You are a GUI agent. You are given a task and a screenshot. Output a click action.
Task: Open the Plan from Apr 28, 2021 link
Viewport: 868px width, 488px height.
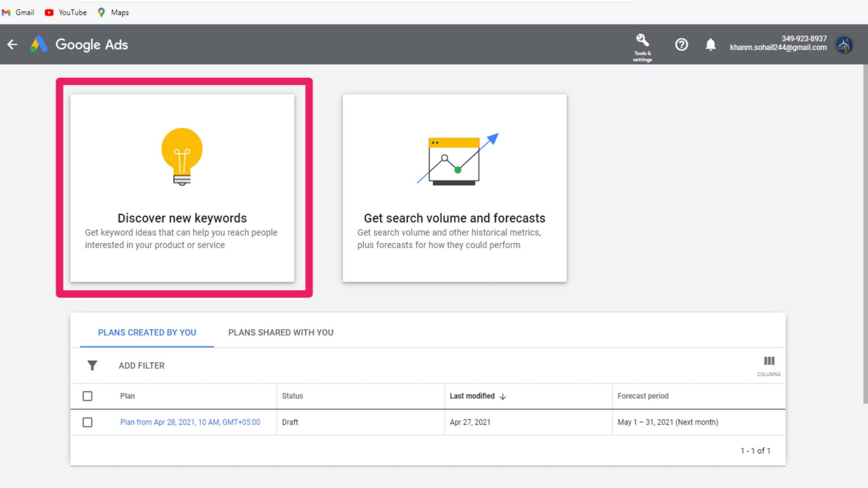(190, 422)
